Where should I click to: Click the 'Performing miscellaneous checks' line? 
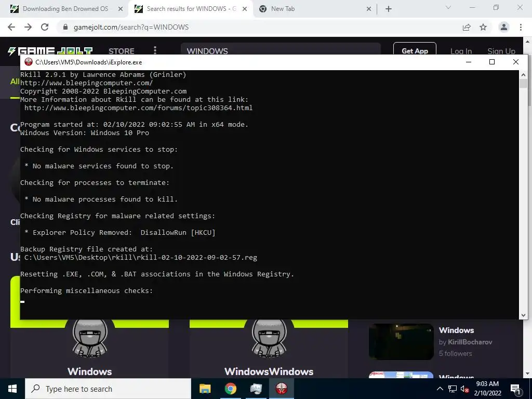click(x=87, y=291)
